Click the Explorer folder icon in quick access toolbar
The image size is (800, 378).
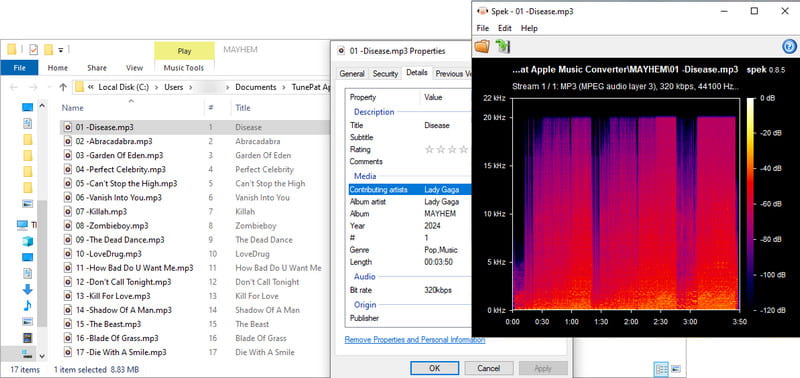click(x=11, y=49)
